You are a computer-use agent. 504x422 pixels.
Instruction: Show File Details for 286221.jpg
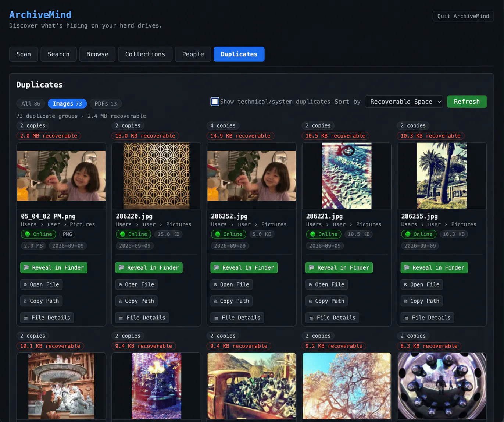(332, 318)
